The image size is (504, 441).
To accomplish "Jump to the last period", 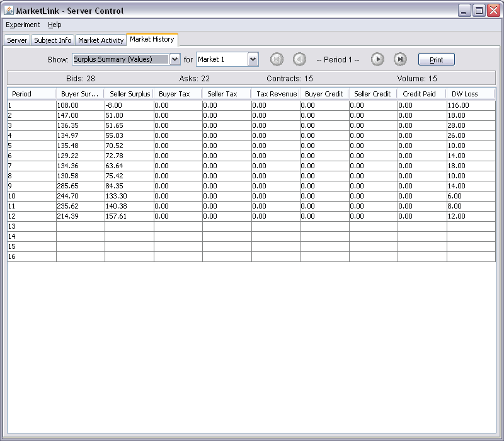I will 400,59.
